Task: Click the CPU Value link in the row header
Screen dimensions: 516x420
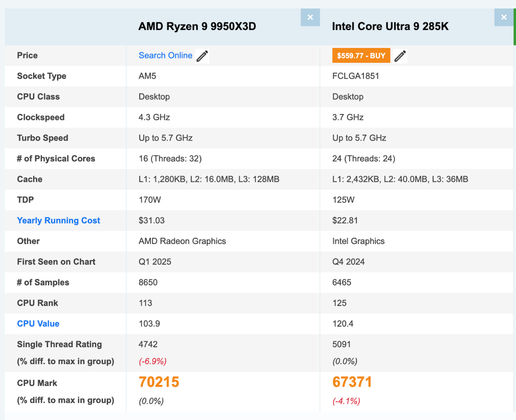Action: [38, 324]
